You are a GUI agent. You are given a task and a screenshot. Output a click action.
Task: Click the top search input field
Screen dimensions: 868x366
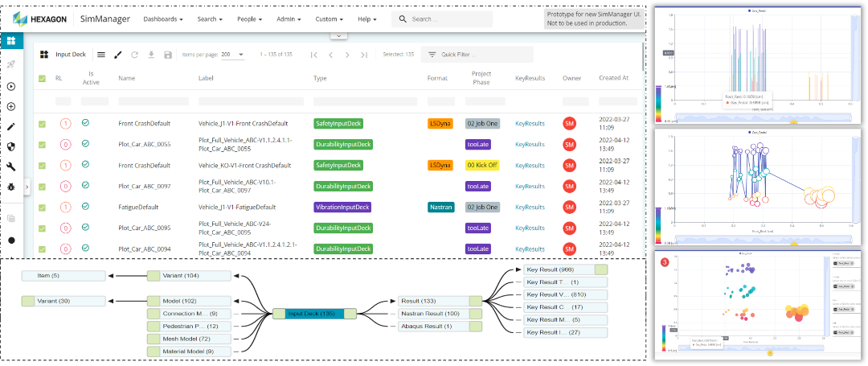tap(442, 19)
